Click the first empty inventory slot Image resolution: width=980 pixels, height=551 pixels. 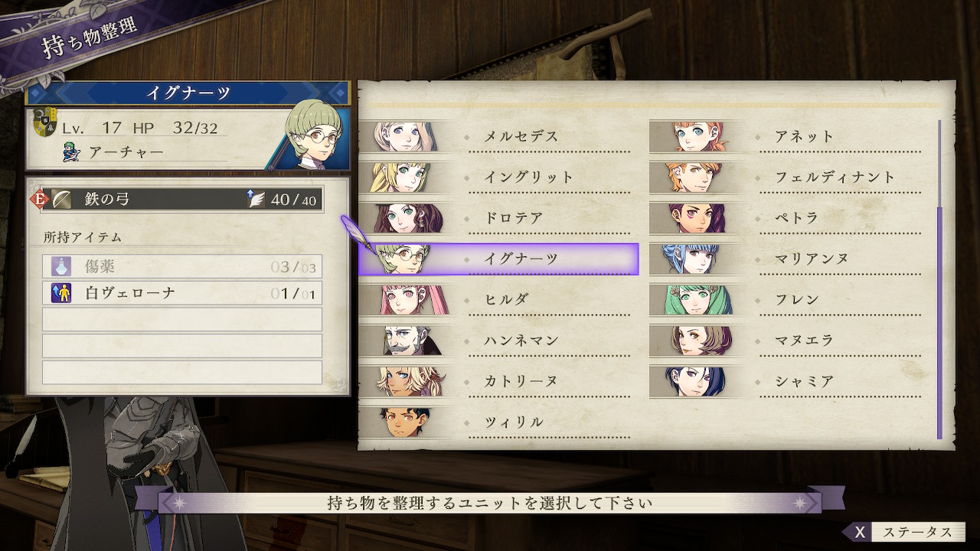pyautogui.click(x=182, y=319)
